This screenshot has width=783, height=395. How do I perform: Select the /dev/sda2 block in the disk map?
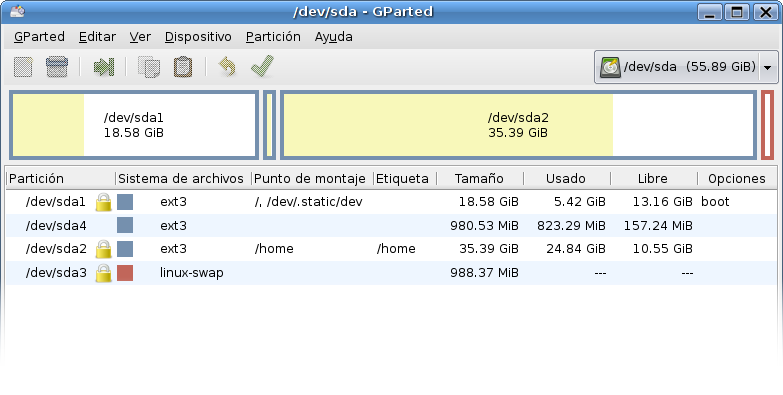(x=518, y=125)
